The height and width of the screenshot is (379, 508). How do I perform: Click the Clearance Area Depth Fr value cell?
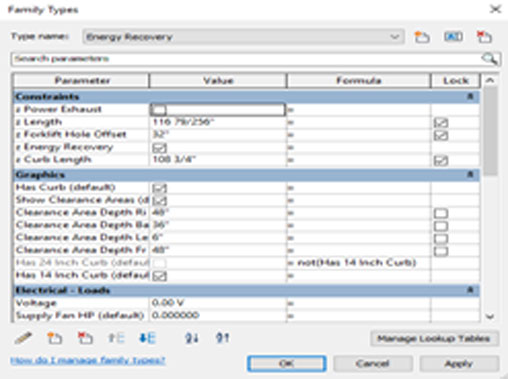tap(218, 250)
